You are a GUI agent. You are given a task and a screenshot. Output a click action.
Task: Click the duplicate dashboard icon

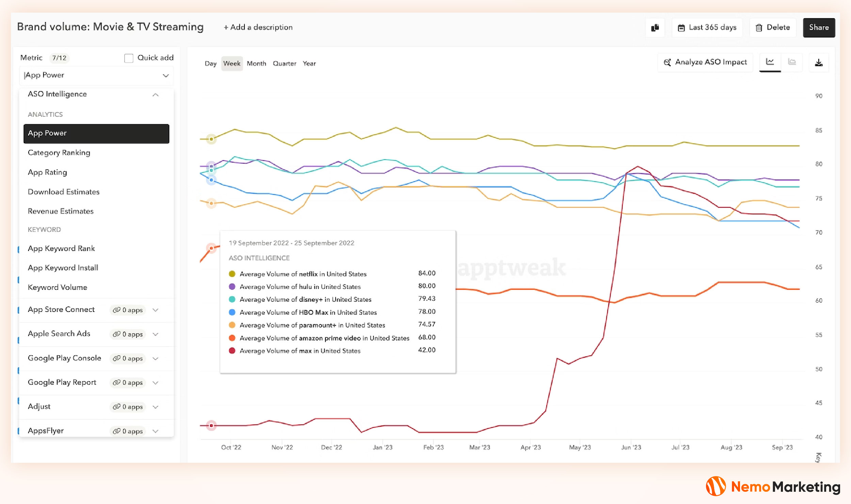pyautogui.click(x=655, y=28)
